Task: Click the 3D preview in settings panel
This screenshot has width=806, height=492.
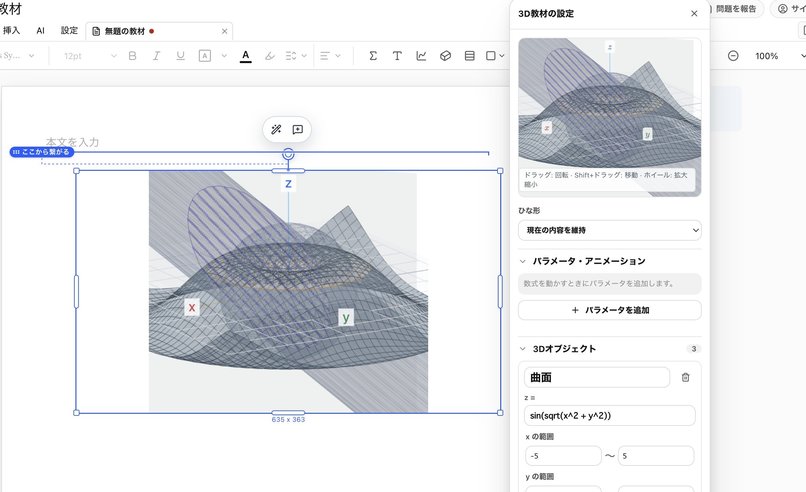Action: pos(610,117)
